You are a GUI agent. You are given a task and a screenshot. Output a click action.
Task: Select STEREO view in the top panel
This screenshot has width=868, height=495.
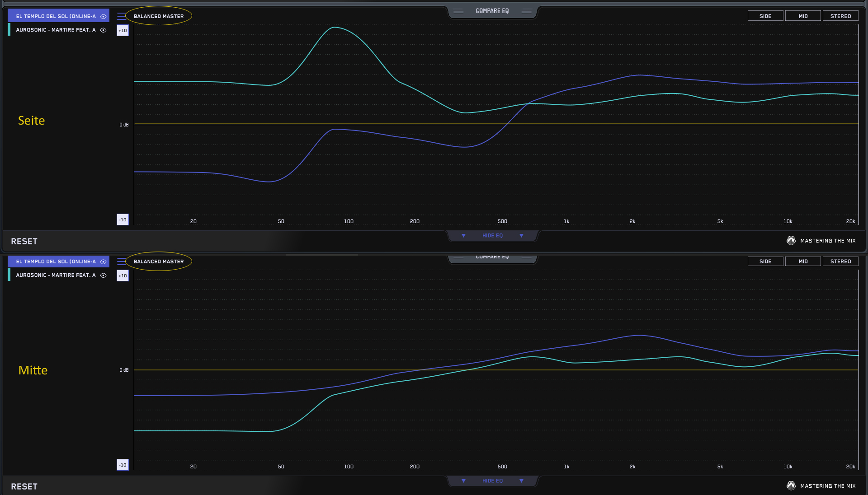pyautogui.click(x=840, y=16)
